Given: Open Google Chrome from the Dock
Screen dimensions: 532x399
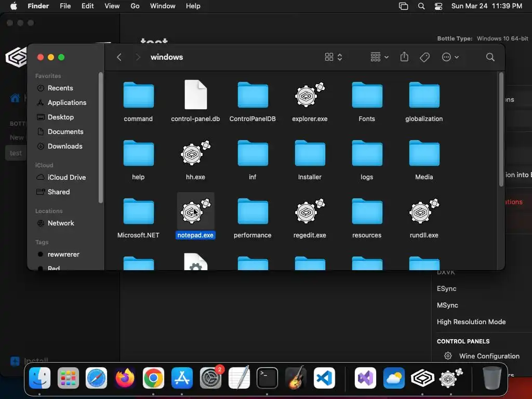Looking at the screenshot, I should click(153, 378).
